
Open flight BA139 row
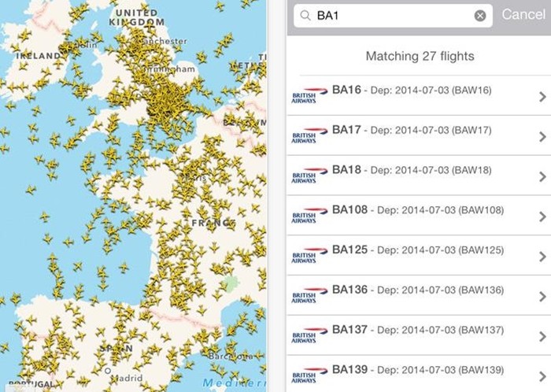click(x=419, y=374)
